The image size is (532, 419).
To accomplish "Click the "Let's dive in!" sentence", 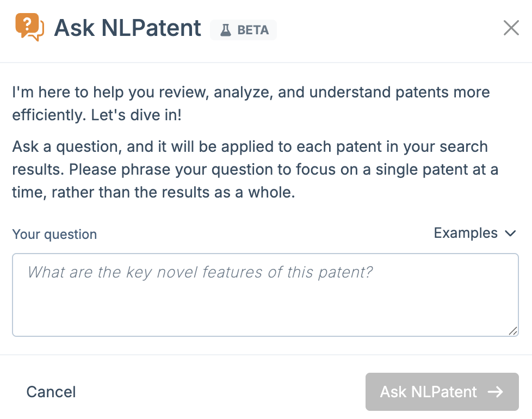I will coord(141,115).
